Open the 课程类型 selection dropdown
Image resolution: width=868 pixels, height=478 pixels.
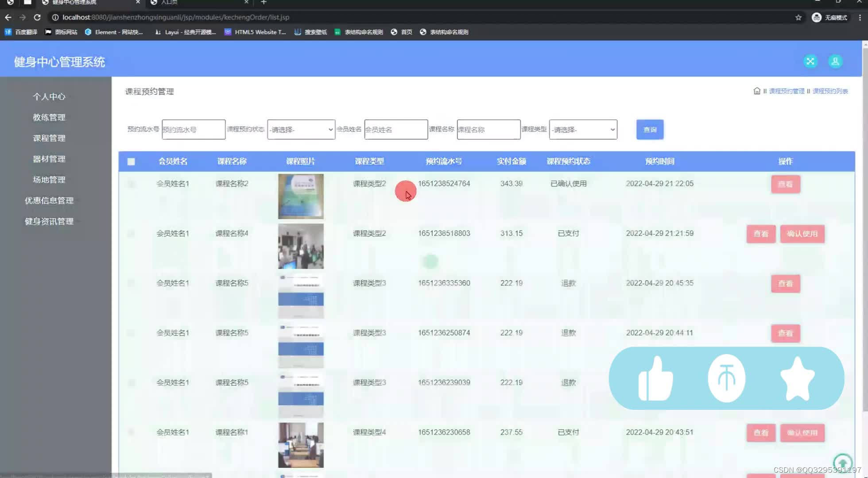coord(583,129)
